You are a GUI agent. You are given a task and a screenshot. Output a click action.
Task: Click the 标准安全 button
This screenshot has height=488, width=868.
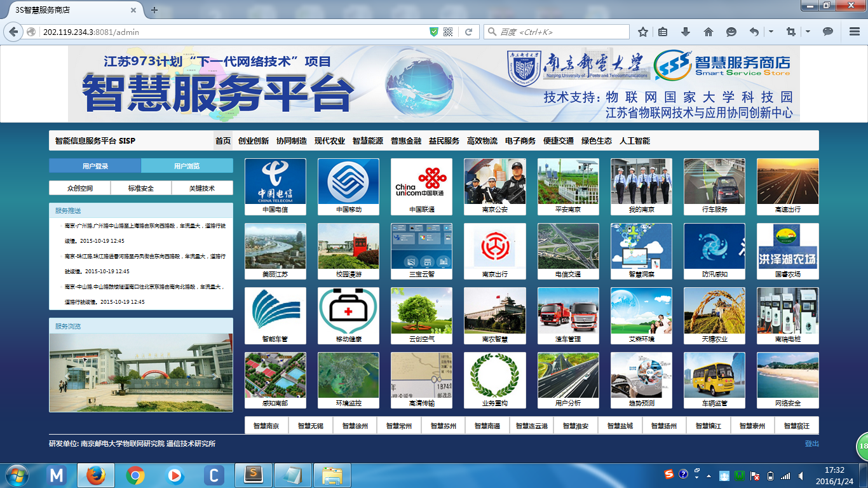point(141,188)
